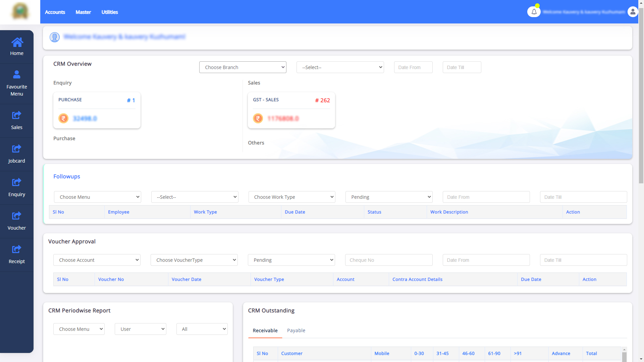
Task: Open the user profile avatar icon
Action: [633, 12]
